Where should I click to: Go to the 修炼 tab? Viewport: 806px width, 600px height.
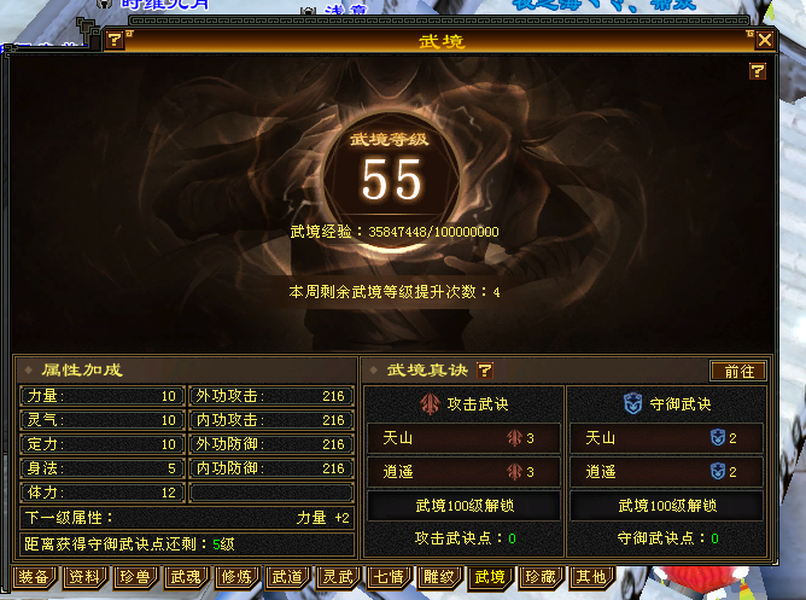pyautogui.click(x=237, y=577)
